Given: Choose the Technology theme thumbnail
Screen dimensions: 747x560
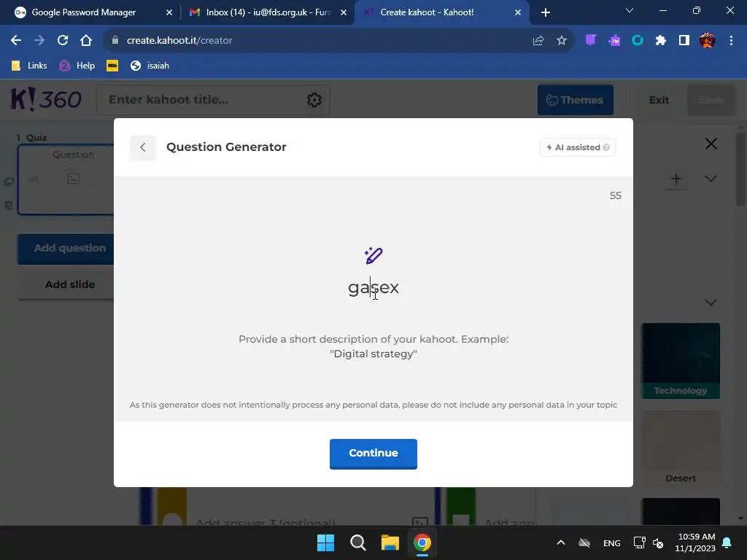Looking at the screenshot, I should click(x=681, y=360).
